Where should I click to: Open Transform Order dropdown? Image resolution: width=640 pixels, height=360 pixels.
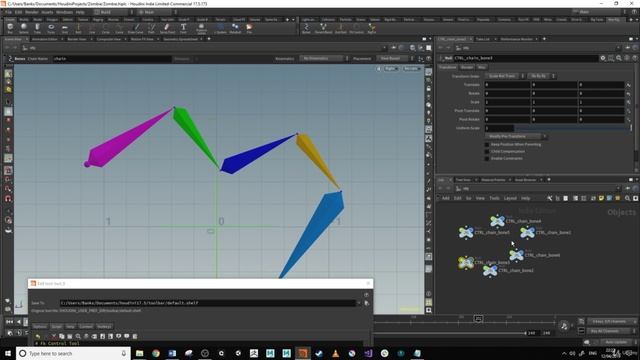tap(504, 76)
